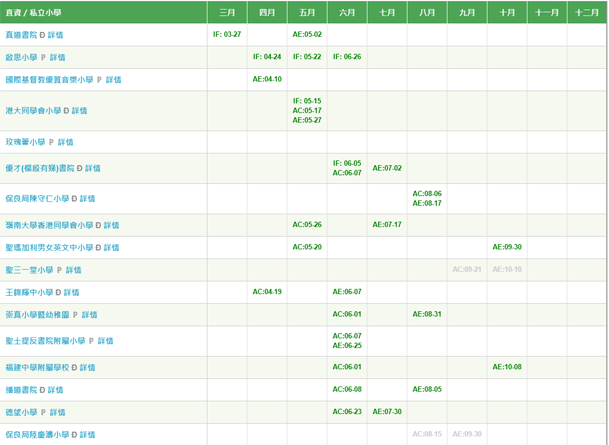609x445 pixels.
Task: Click the P marker next to 聖三一堂小學
Action: pos(62,270)
